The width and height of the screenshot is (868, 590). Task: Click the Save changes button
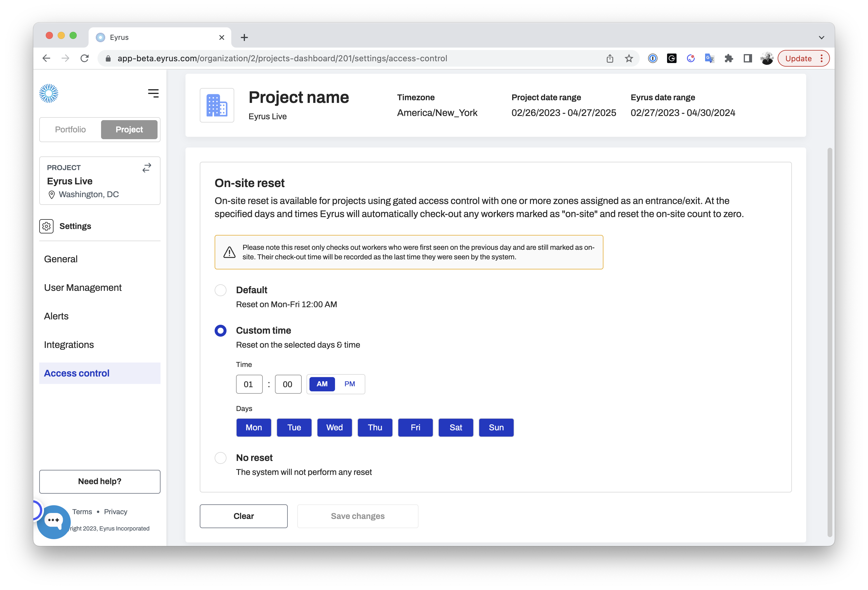pos(357,516)
